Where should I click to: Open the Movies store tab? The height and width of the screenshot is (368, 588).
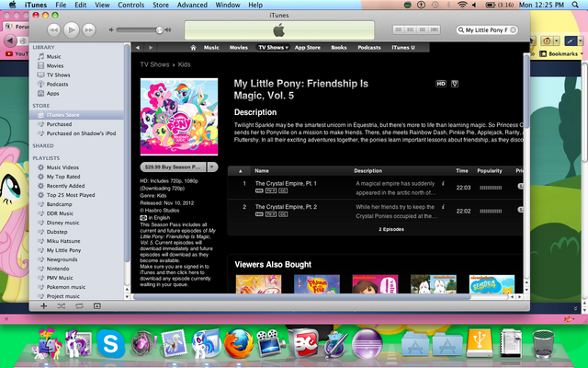pyautogui.click(x=239, y=47)
